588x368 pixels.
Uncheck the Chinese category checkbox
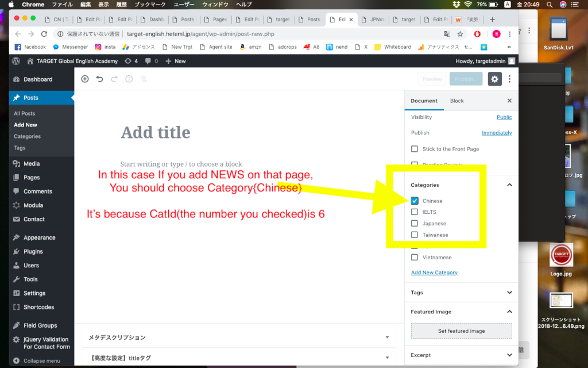(x=415, y=201)
